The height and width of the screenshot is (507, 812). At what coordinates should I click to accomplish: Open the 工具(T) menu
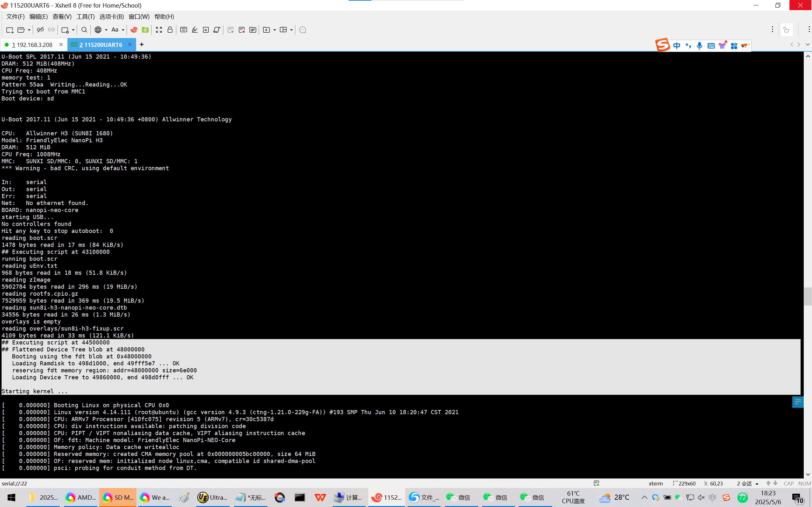pos(85,16)
